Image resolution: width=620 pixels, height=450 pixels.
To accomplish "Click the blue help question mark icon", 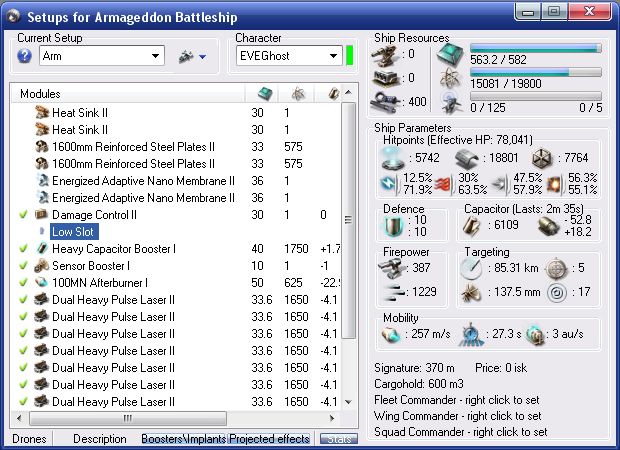I will 24,56.
